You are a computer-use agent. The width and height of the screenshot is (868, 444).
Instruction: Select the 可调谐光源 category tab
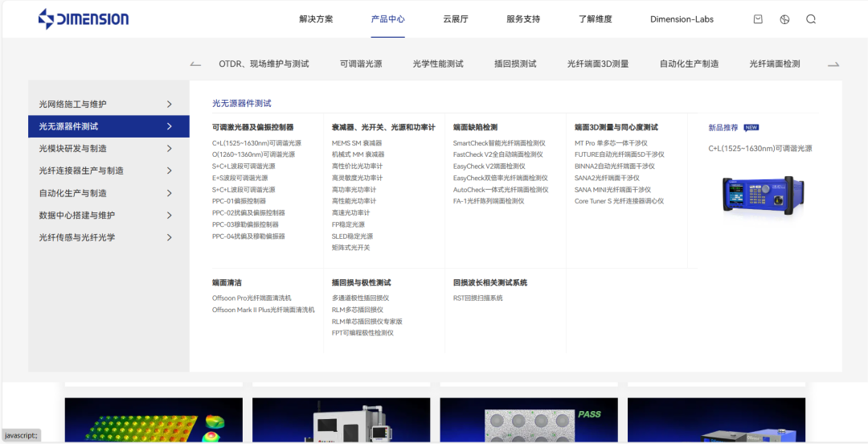point(361,64)
